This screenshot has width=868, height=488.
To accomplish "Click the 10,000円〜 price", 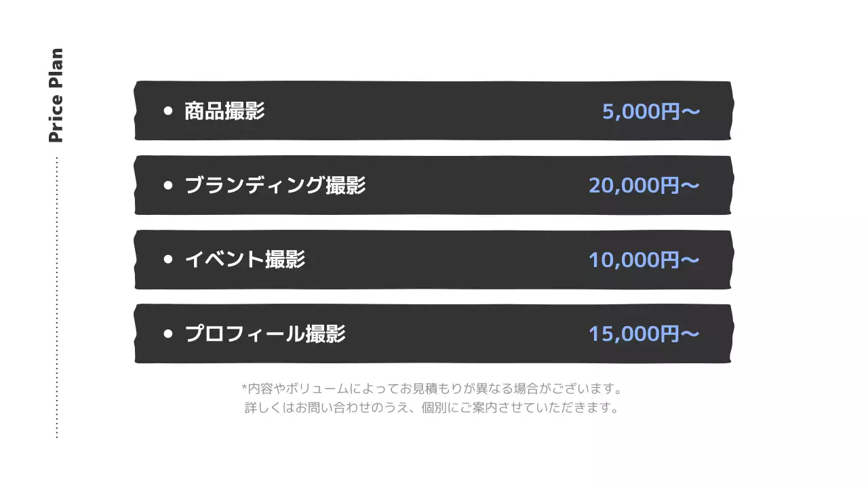I will 644,260.
